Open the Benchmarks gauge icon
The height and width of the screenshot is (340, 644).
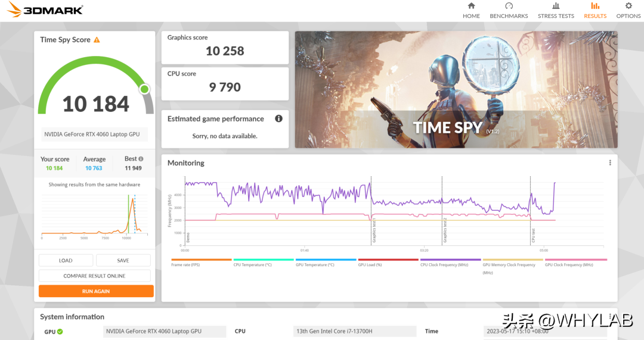pyautogui.click(x=509, y=6)
